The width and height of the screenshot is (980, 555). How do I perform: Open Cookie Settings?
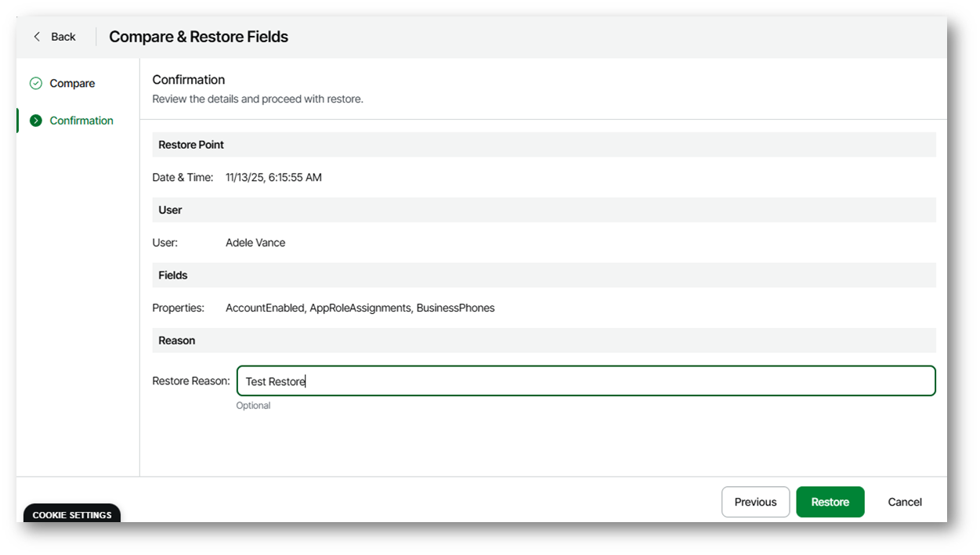[72, 514]
